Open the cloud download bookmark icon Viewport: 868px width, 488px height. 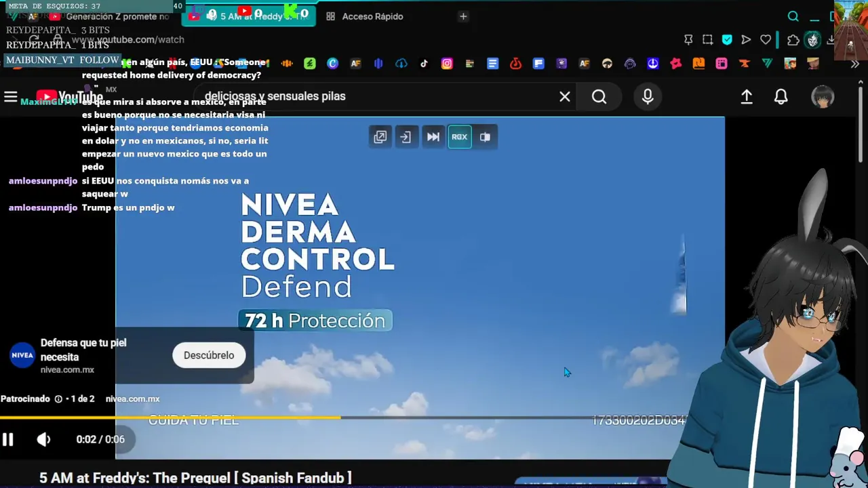point(401,64)
